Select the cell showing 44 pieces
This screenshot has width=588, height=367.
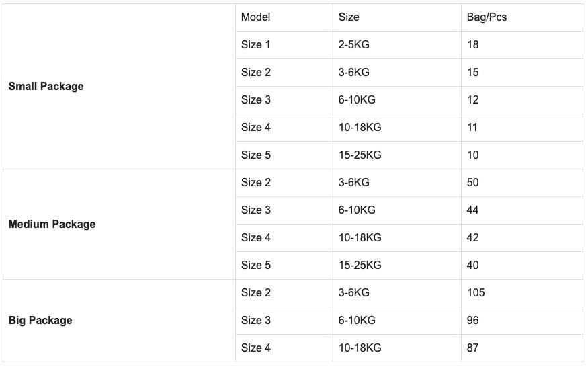coord(522,210)
